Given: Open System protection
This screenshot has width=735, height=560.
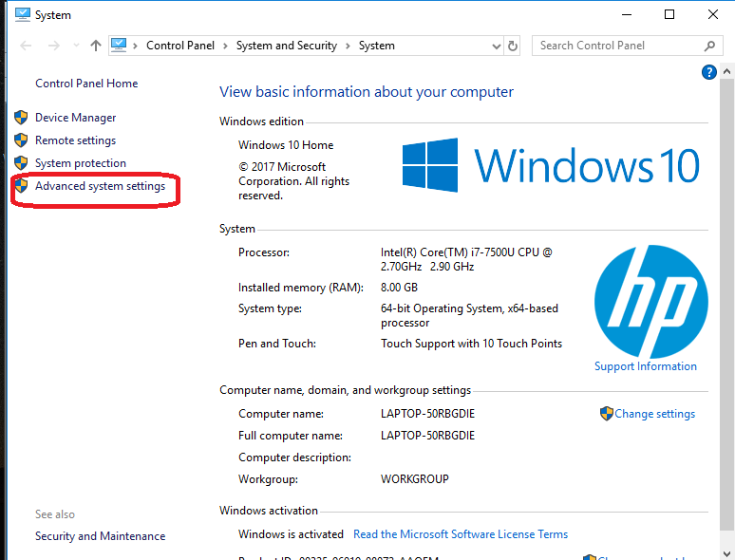Looking at the screenshot, I should [x=81, y=163].
